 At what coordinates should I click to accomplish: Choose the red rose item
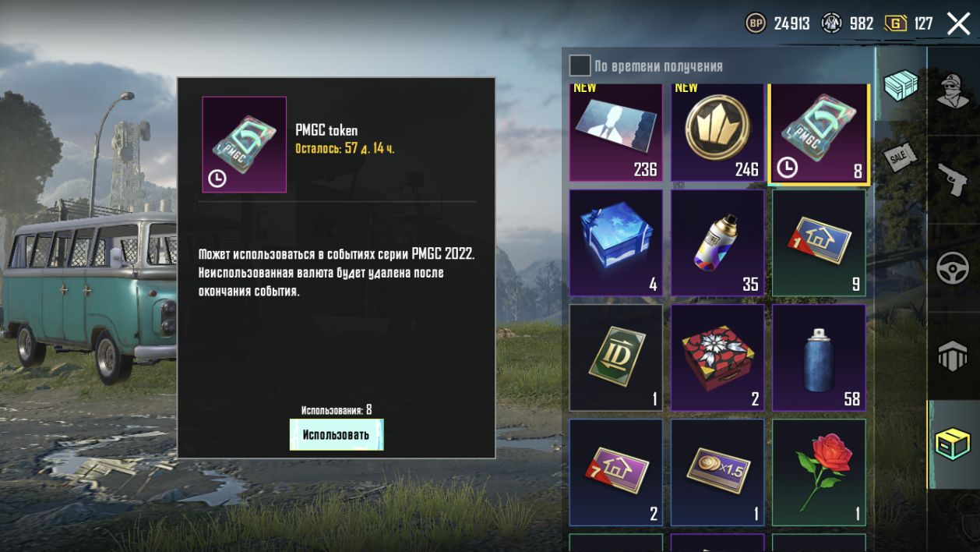(819, 472)
